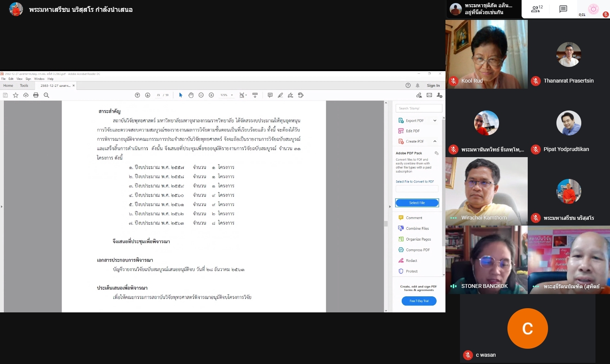Switch to the Tools tab

tap(24, 86)
